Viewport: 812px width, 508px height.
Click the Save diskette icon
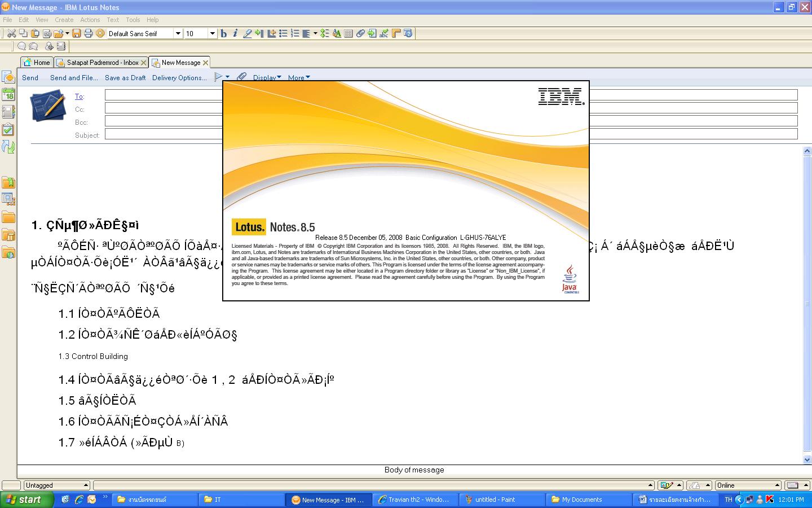pos(76,33)
